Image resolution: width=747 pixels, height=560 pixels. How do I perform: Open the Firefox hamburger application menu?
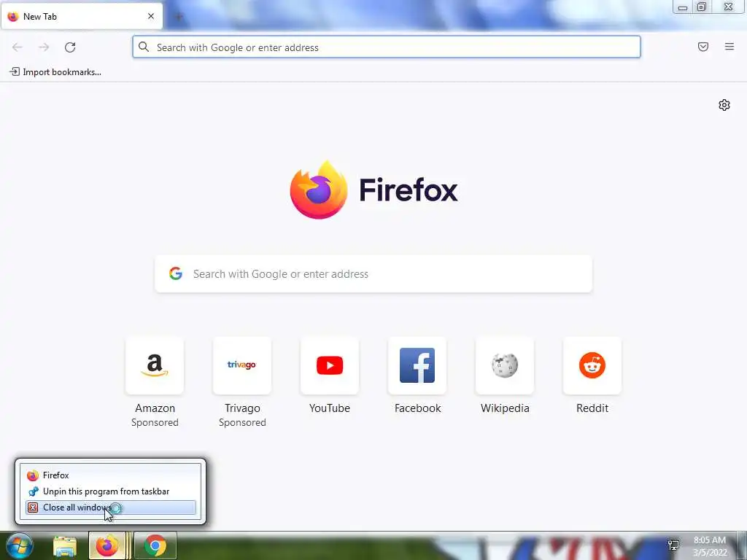pos(729,47)
